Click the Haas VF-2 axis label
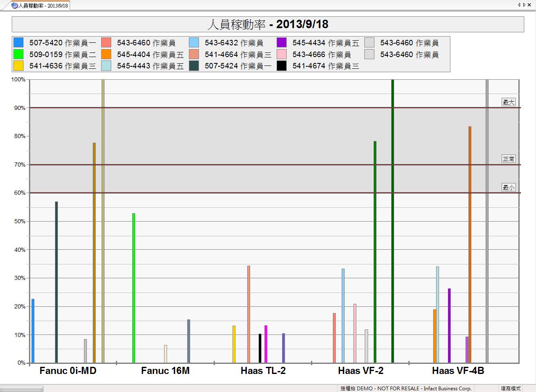536x392 pixels. [x=361, y=371]
